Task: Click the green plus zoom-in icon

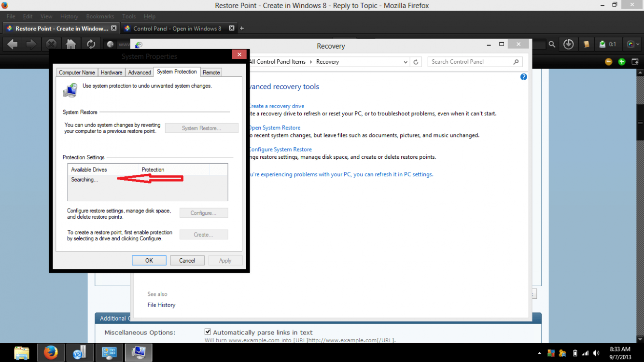Action: 622,61
